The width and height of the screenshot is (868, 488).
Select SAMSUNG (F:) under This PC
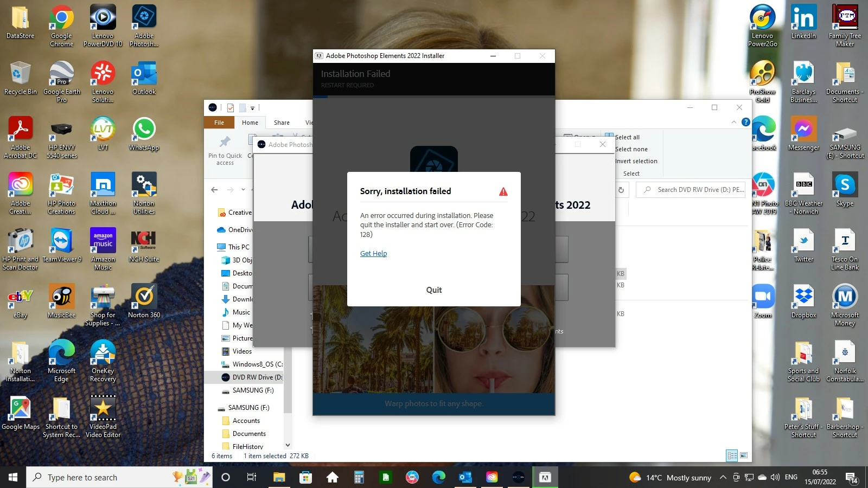tap(248, 390)
